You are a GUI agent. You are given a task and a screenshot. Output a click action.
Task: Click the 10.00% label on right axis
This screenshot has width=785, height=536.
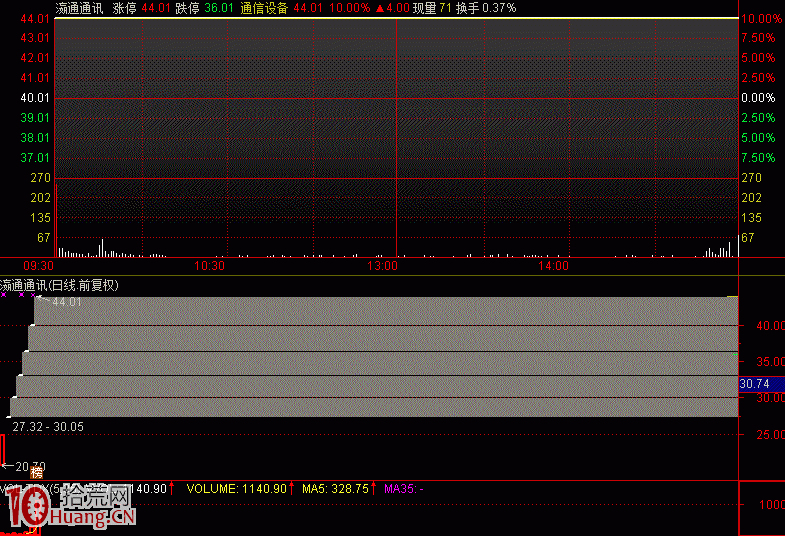click(x=761, y=19)
